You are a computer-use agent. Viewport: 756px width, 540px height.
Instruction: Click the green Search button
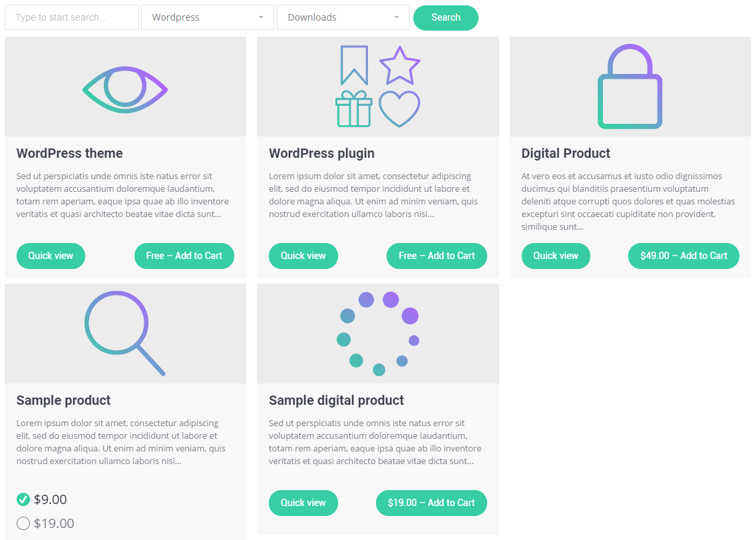click(x=445, y=18)
